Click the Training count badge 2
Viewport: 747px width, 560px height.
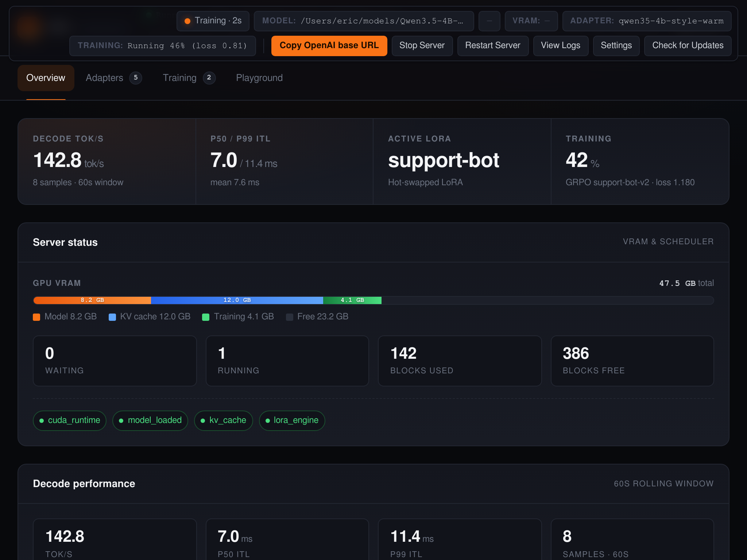[x=209, y=78]
